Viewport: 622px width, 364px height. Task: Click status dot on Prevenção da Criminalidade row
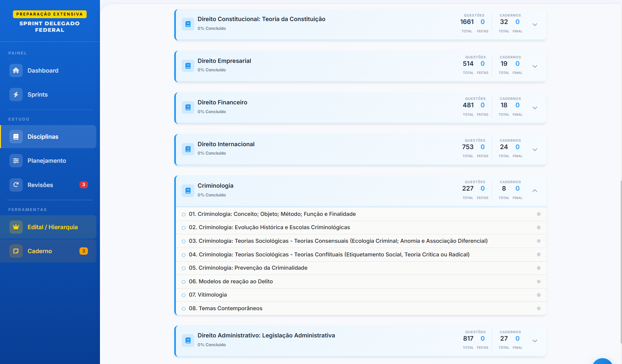pos(539,268)
